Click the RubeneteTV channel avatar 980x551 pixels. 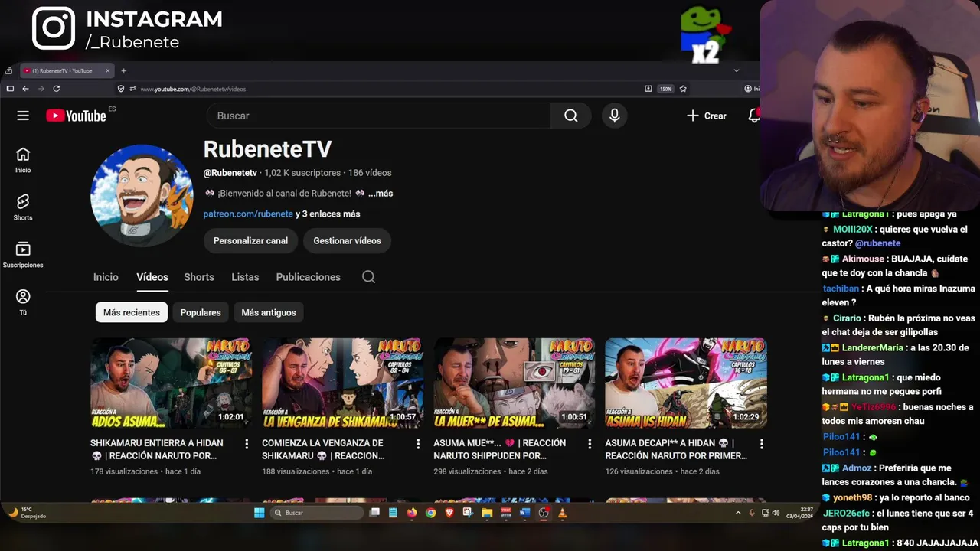pyautogui.click(x=142, y=196)
